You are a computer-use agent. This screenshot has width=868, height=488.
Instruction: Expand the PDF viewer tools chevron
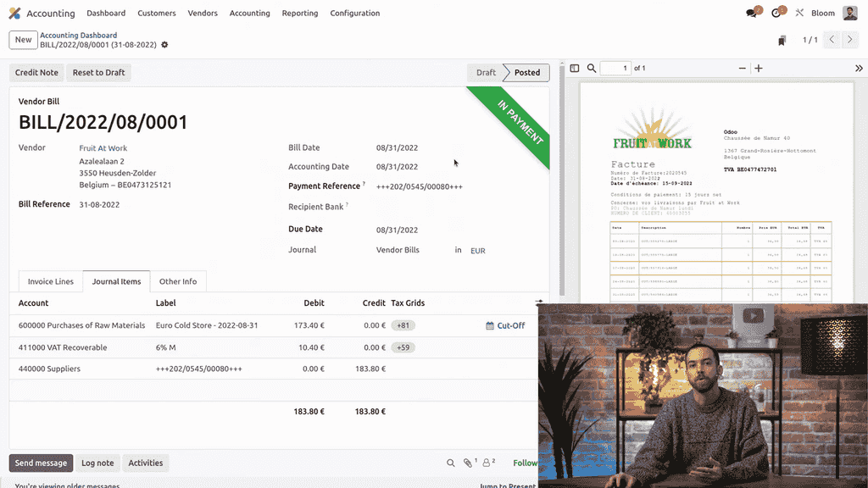[858, 69]
